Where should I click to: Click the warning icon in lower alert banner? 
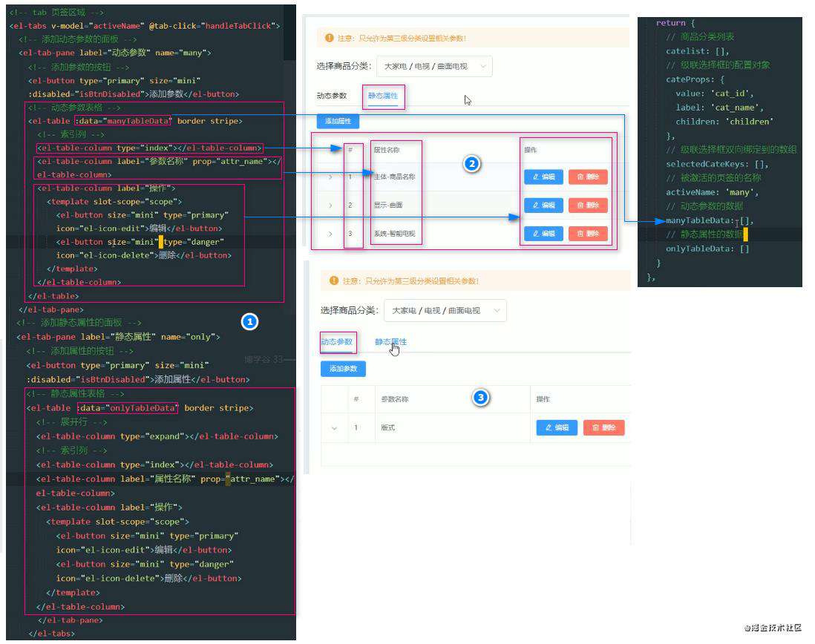334,281
